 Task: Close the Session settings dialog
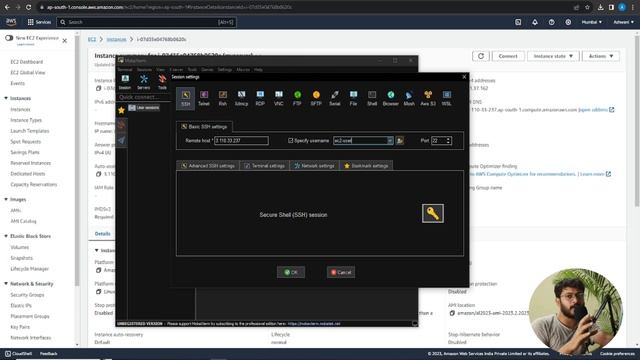[x=464, y=77]
